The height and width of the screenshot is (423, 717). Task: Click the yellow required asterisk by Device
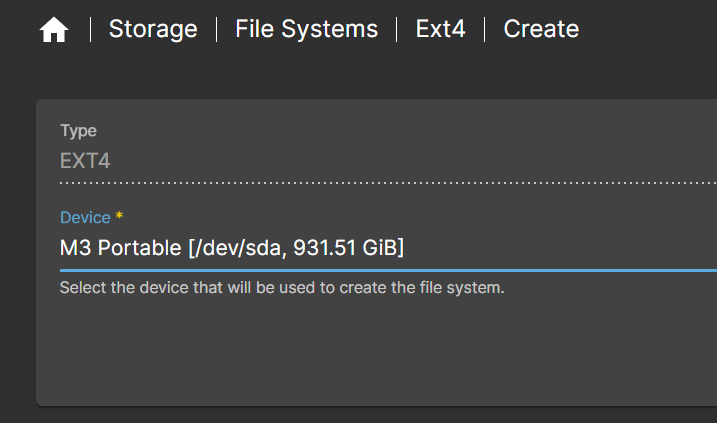coord(119,215)
